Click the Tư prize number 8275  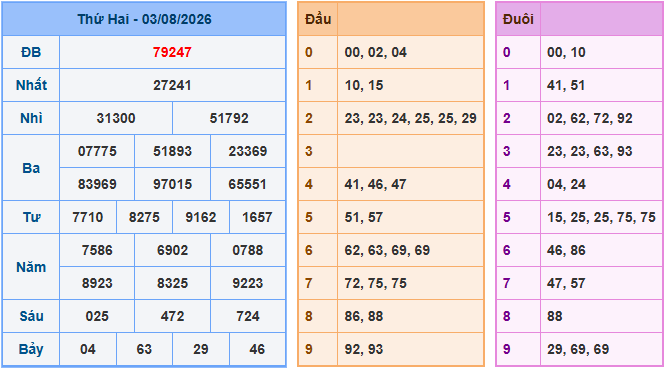tap(144, 217)
